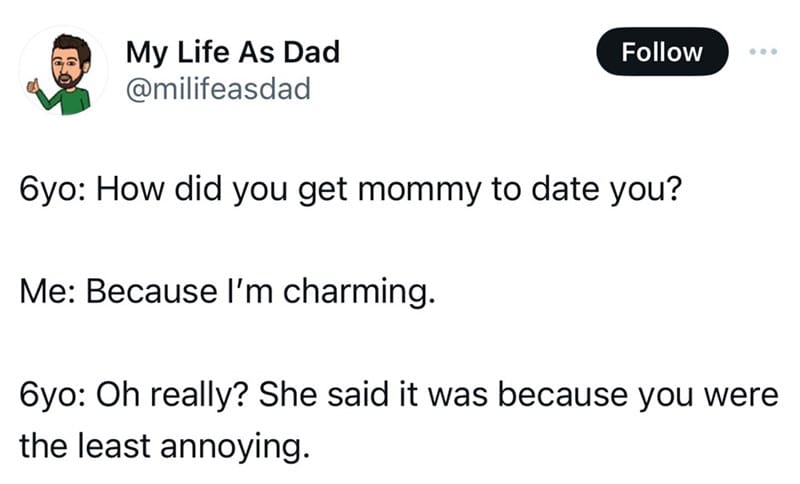Select the line asking about dating mommy
This screenshot has height=484, width=800.
[351, 190]
